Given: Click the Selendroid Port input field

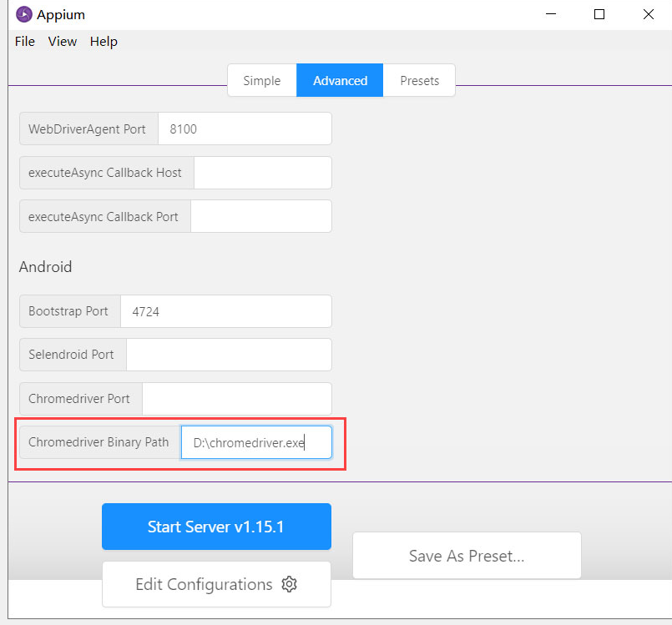Looking at the screenshot, I should (229, 355).
